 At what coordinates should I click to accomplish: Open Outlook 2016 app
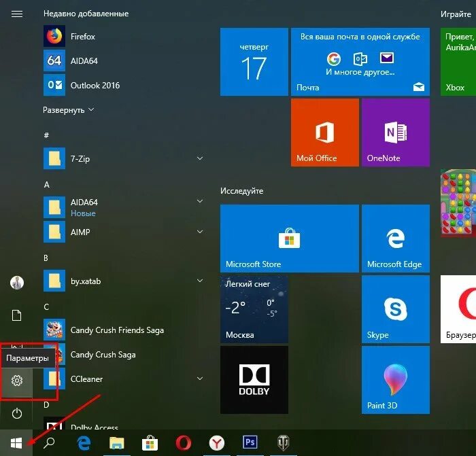123,85
